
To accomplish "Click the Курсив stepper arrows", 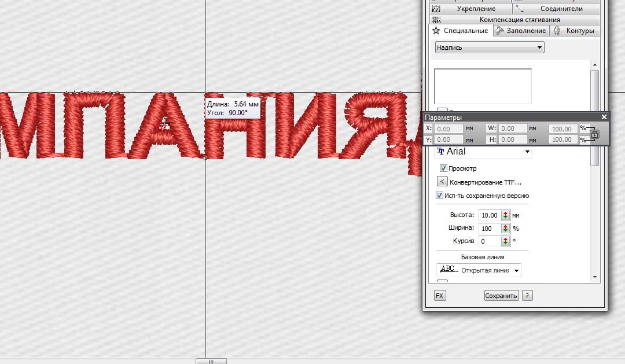I will click(x=506, y=241).
